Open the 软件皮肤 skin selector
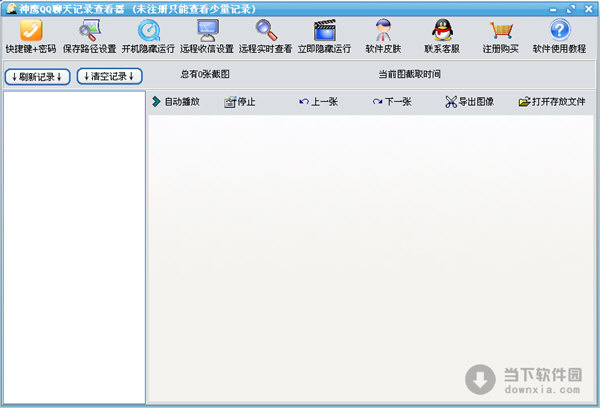 383,37
